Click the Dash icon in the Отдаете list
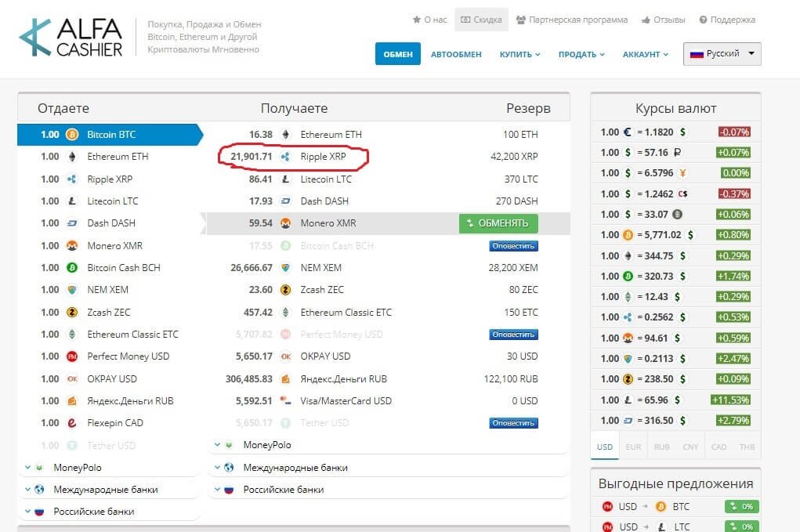The width and height of the screenshot is (800, 532). click(72, 223)
